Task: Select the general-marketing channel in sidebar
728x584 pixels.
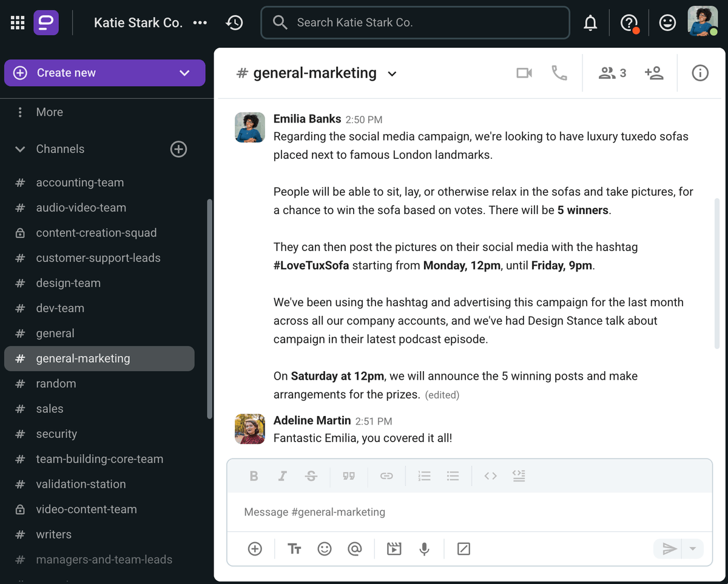Action: [x=99, y=358]
